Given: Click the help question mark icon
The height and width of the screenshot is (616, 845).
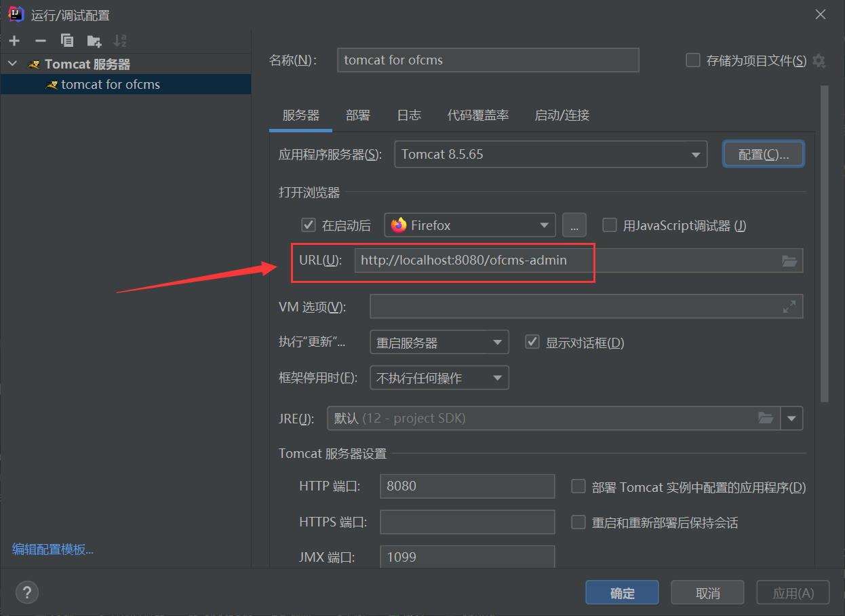Looking at the screenshot, I should click(x=27, y=592).
